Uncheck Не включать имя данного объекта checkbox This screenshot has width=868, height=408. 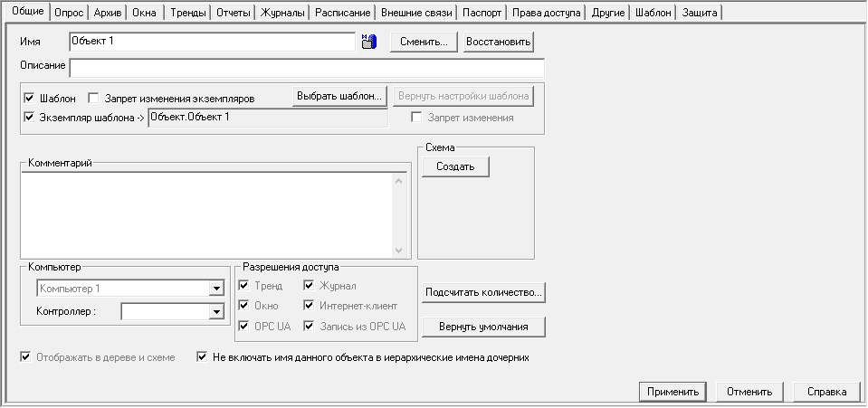tap(202, 357)
